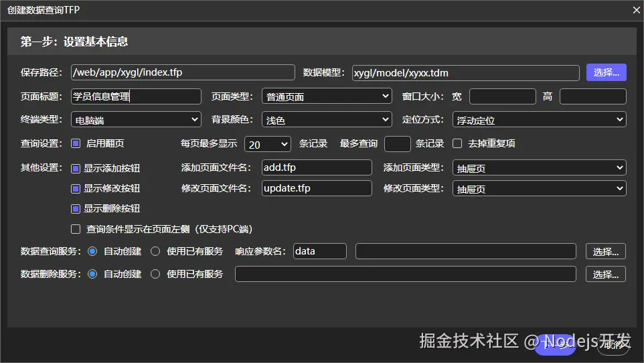This screenshot has height=363, width=644.
Task: Open the 添加页面类型 dropdown
Action: (540, 167)
